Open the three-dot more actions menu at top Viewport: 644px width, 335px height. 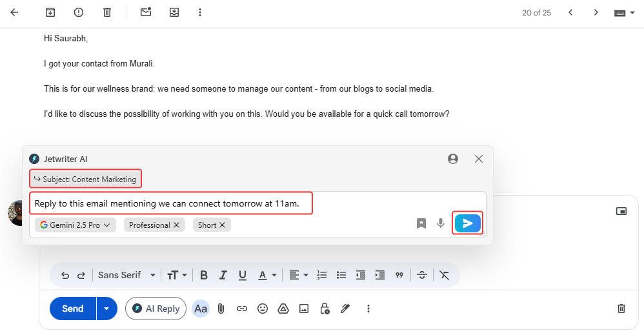coord(200,12)
